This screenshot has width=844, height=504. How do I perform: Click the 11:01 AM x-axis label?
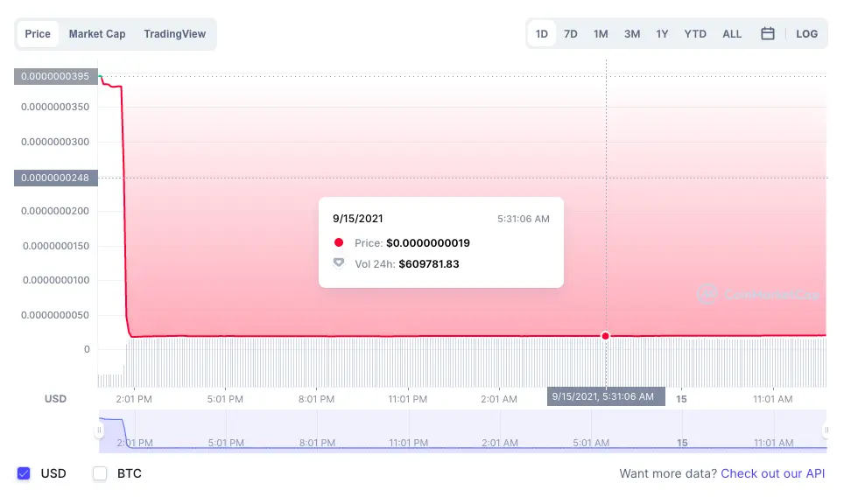click(x=773, y=399)
